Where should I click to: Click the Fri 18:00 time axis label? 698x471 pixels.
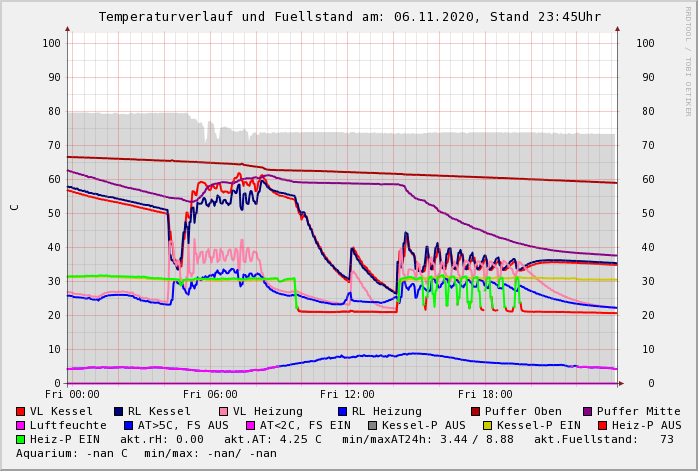point(485,394)
